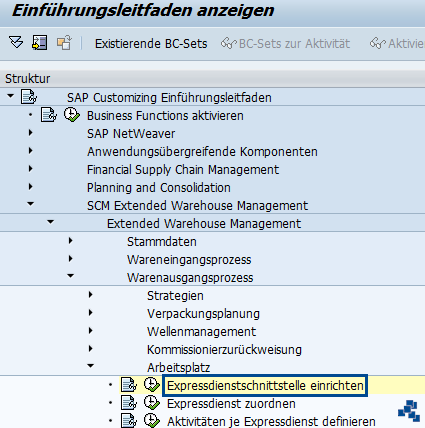
Task: Select the Financial Supply Chain Management entry
Action: [183, 170]
